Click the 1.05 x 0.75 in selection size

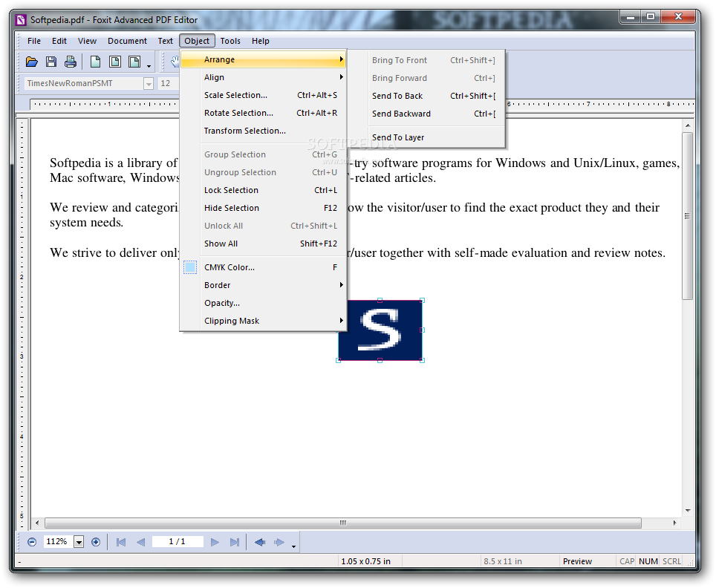(x=365, y=561)
